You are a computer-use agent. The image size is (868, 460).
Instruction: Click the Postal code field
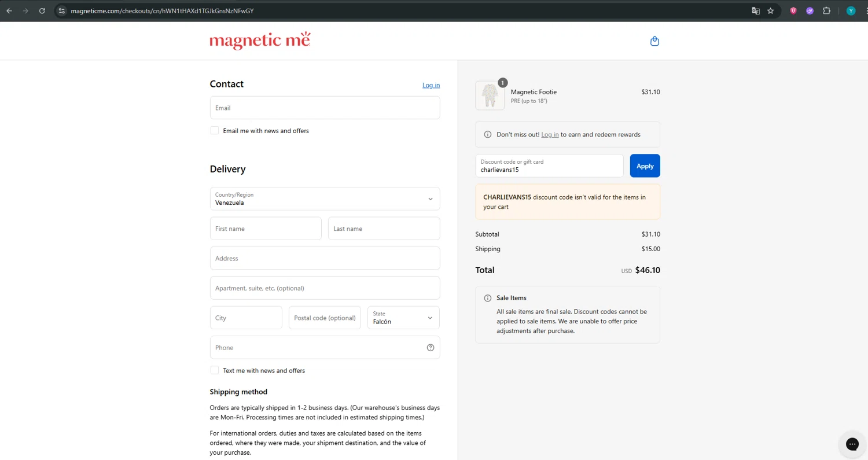(x=325, y=318)
